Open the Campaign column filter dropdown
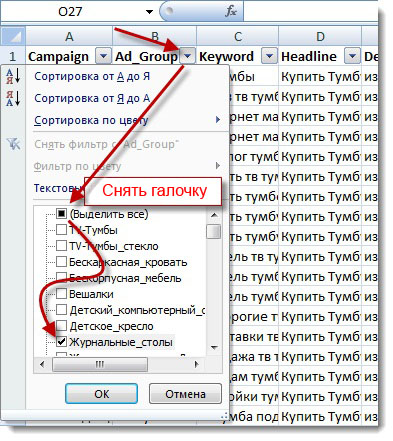This screenshot has height=441, width=393. 103,56
